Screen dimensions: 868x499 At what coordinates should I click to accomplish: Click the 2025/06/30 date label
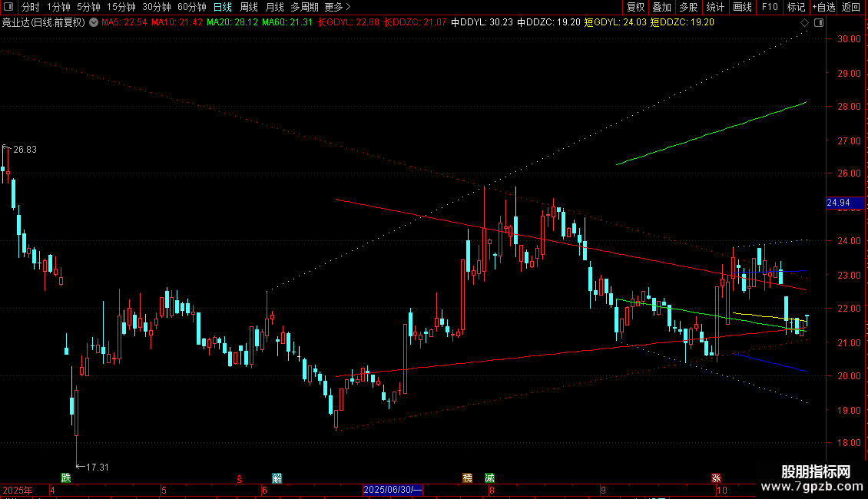(393, 490)
